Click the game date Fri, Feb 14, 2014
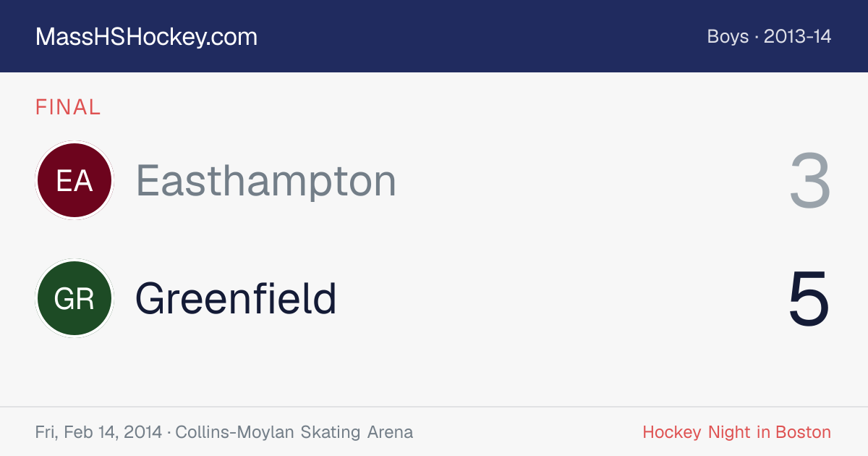The height and width of the screenshot is (456, 868). coord(98,433)
